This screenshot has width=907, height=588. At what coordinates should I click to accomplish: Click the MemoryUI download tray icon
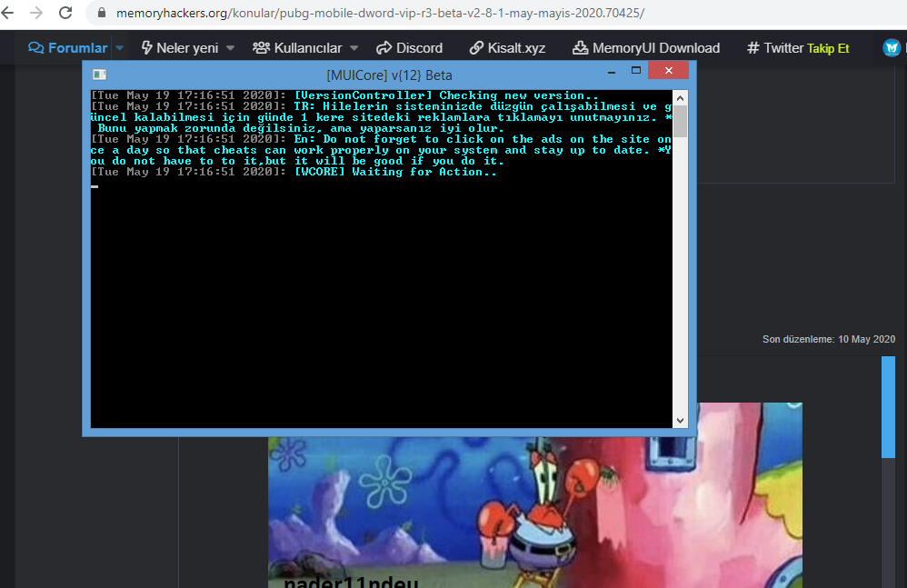(x=580, y=48)
